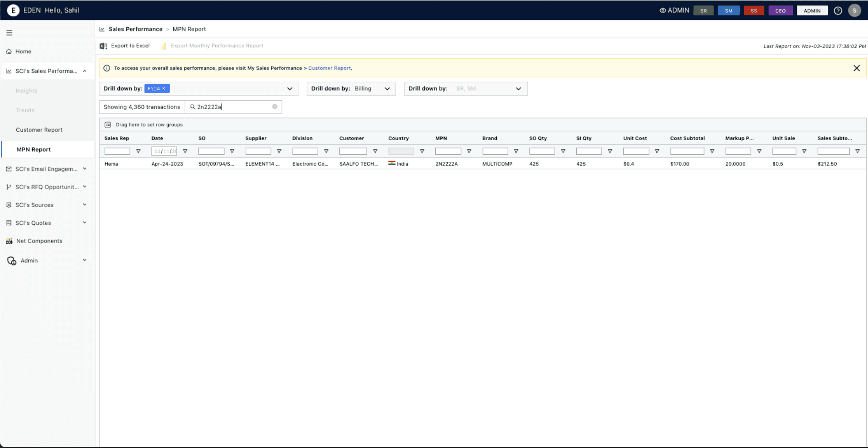
Task: Collapse SCI's Sales Performance section
Action: [x=84, y=71]
